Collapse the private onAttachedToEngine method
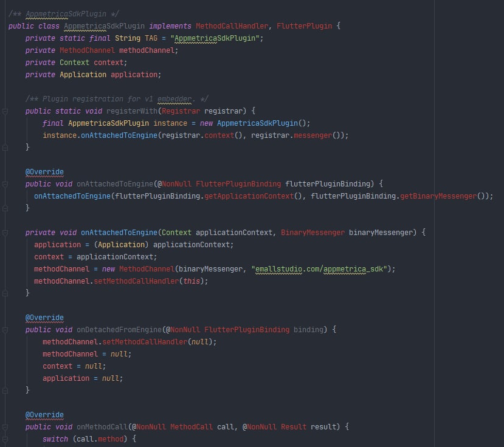The width and height of the screenshot is (504, 447). click(5, 233)
